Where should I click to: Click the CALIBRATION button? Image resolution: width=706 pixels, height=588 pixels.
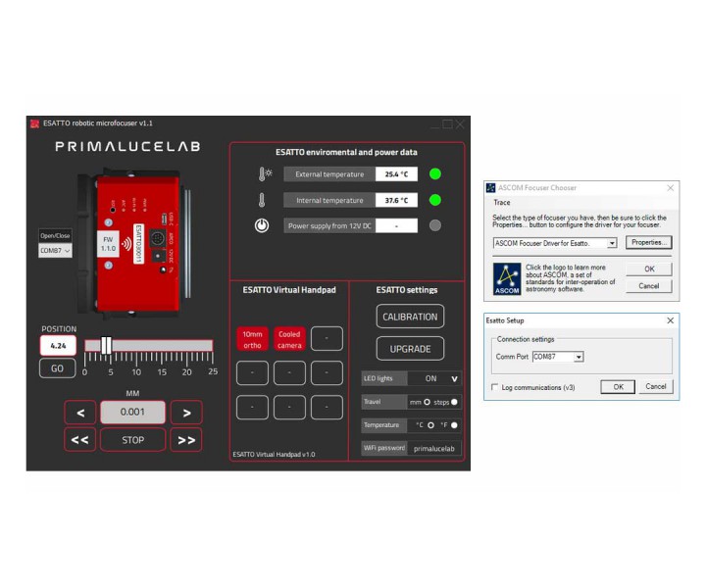click(x=410, y=317)
